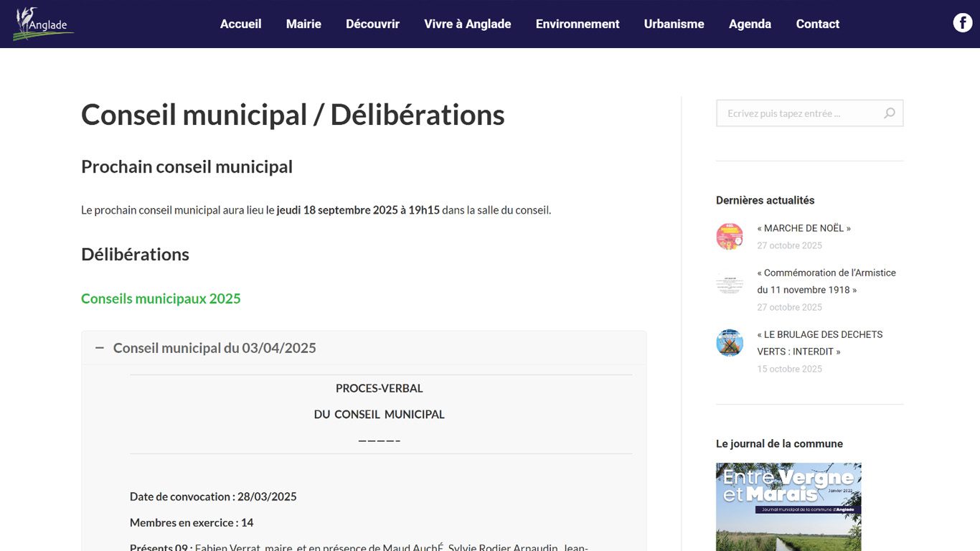The height and width of the screenshot is (551, 980).
Task: Collapse the minus icon beside Conseil municipal du 03/04/2025
Action: [100, 348]
